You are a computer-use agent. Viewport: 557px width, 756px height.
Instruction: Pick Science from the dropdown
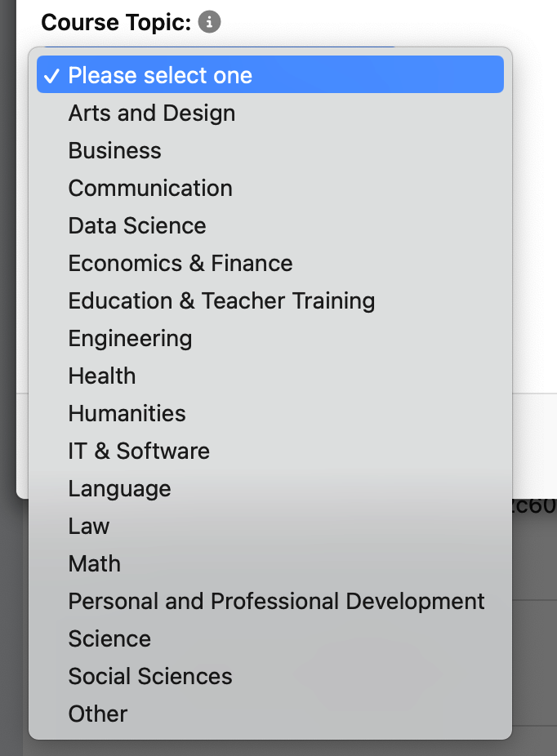tap(270, 638)
